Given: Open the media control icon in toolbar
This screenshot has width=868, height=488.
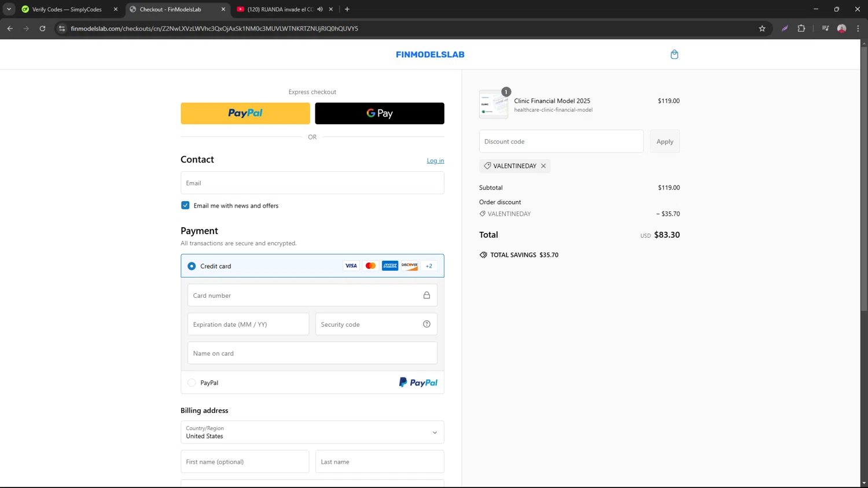Looking at the screenshot, I should coord(826,28).
